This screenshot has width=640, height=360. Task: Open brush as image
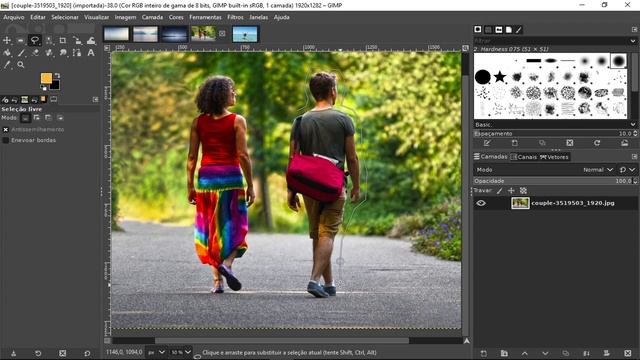(x=624, y=143)
